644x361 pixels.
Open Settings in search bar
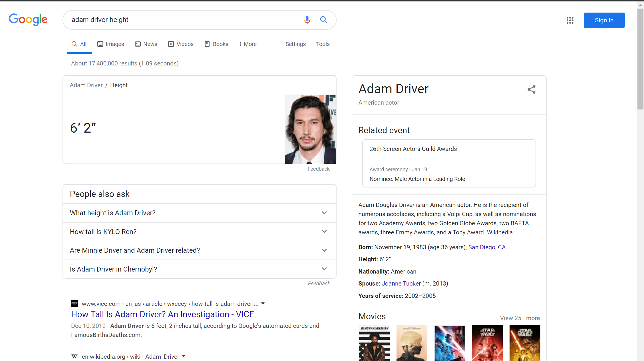(x=295, y=44)
